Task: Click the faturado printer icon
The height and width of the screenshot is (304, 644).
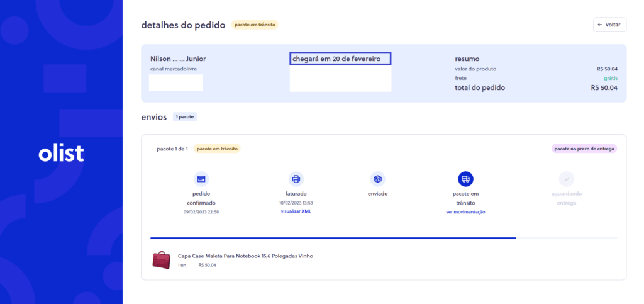Action: pos(296,179)
